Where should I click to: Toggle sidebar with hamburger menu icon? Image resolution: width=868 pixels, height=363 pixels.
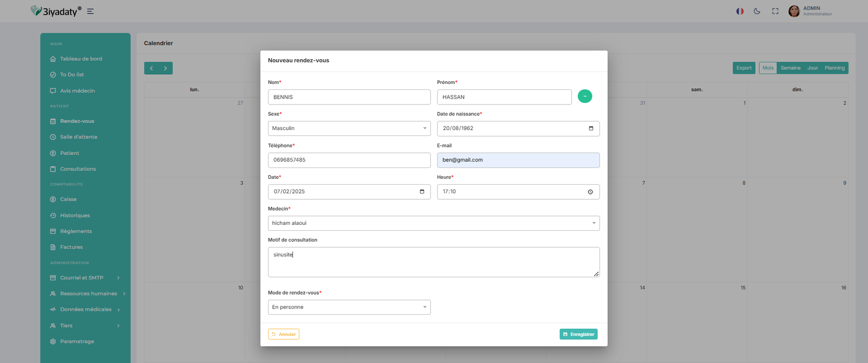pos(91,11)
